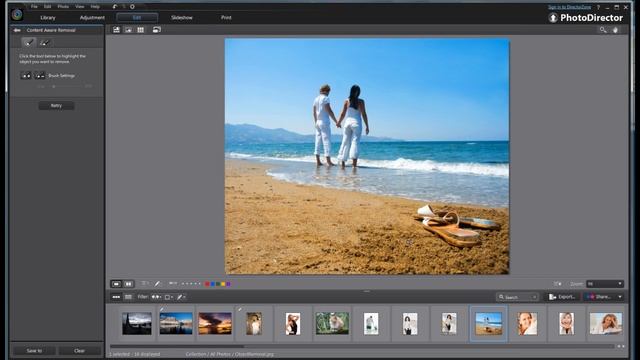Viewport: 640px width, 360px height.
Task: Switch to the Slideshow tab
Action: [x=182, y=18]
